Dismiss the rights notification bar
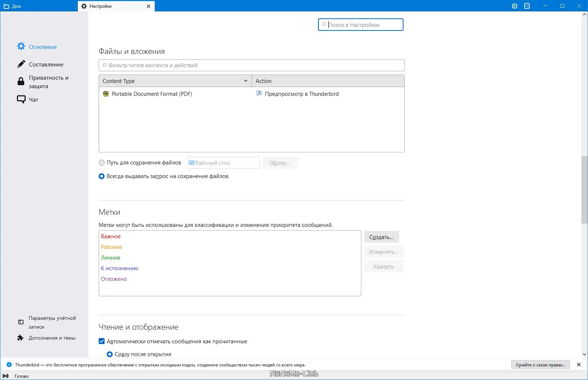588x380 pixels. coord(579,365)
